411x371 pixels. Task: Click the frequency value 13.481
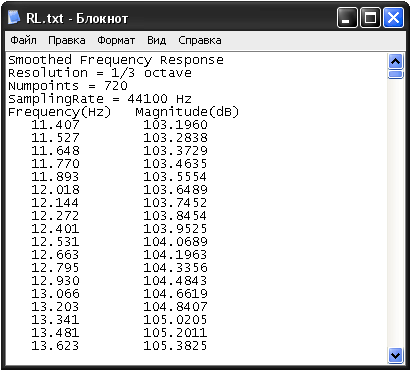[x=55, y=333]
